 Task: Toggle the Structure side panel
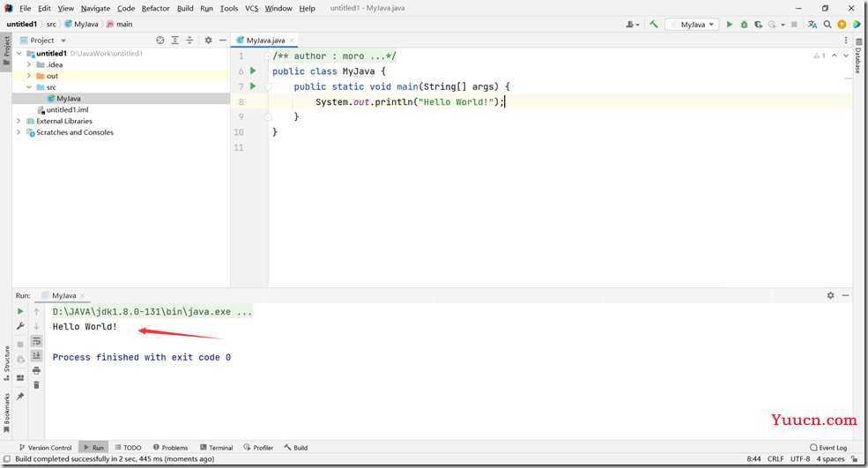pos(7,363)
